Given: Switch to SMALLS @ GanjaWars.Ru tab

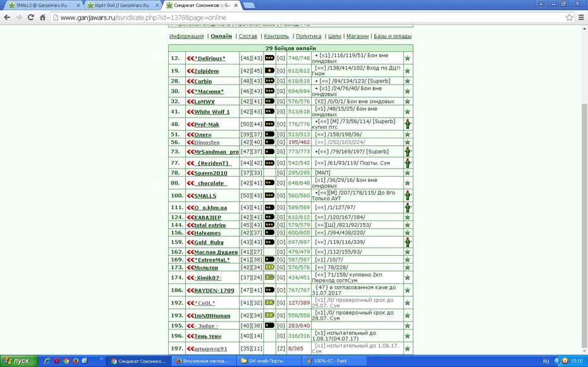Looking at the screenshot, I should [x=43, y=5].
